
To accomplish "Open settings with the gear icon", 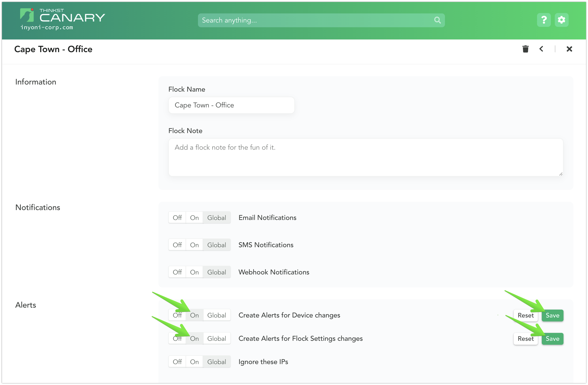I will point(562,20).
